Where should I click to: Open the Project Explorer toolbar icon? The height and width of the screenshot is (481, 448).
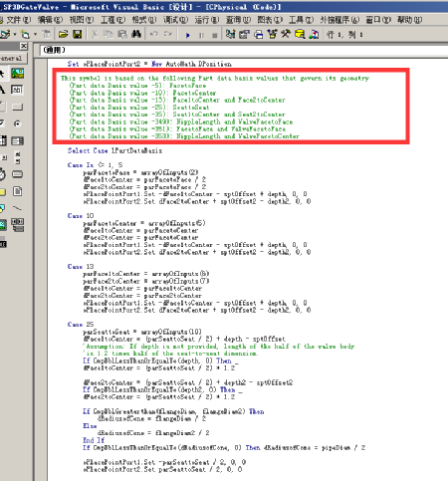[230, 34]
